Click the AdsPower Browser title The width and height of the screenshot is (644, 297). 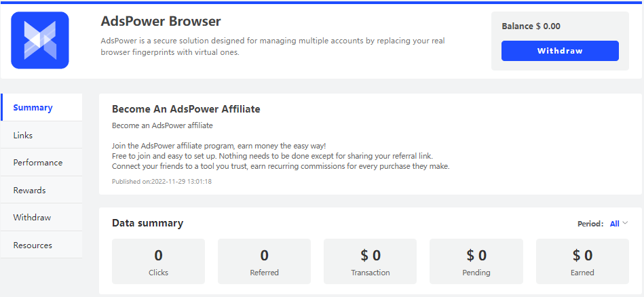161,21
